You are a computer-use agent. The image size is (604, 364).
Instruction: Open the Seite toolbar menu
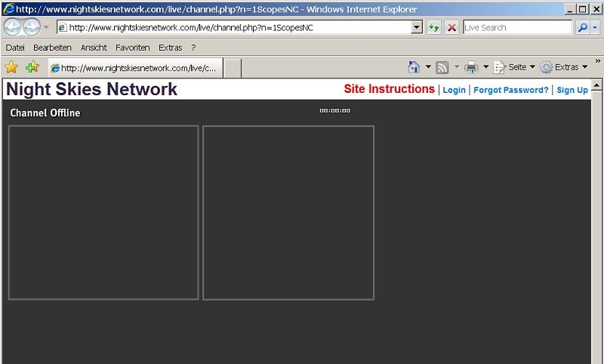(514, 67)
